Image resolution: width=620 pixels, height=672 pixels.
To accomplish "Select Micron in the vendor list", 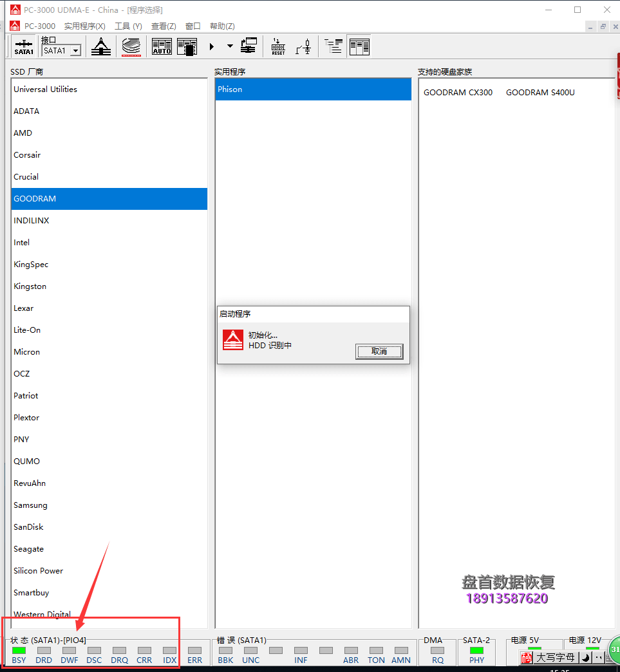I will click(x=109, y=351).
